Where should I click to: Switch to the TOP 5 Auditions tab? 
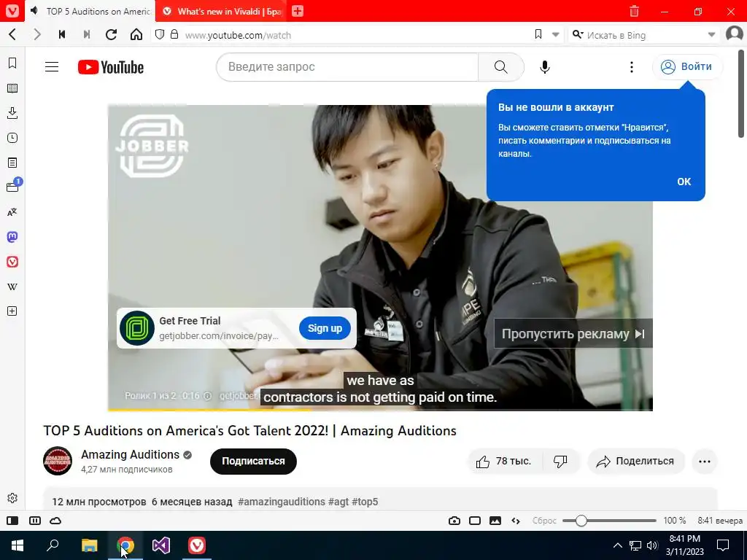(91, 11)
